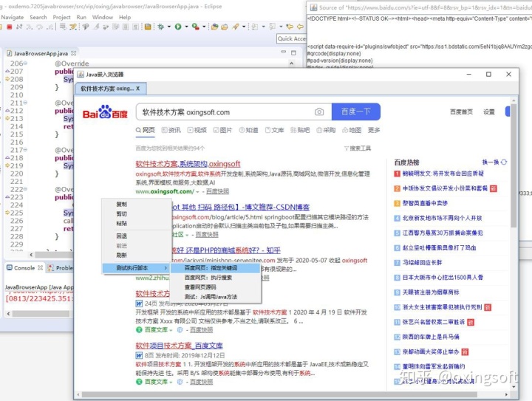Image resolution: width=532 pixels, height=401 pixels.
Task: Open 软件项目技术方案_百度文库 result link
Action: coord(179,346)
